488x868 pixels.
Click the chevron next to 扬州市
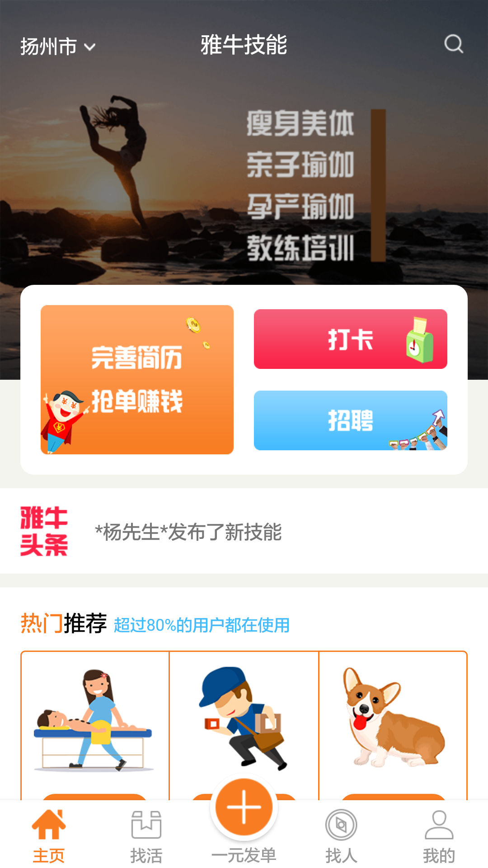[x=90, y=47]
